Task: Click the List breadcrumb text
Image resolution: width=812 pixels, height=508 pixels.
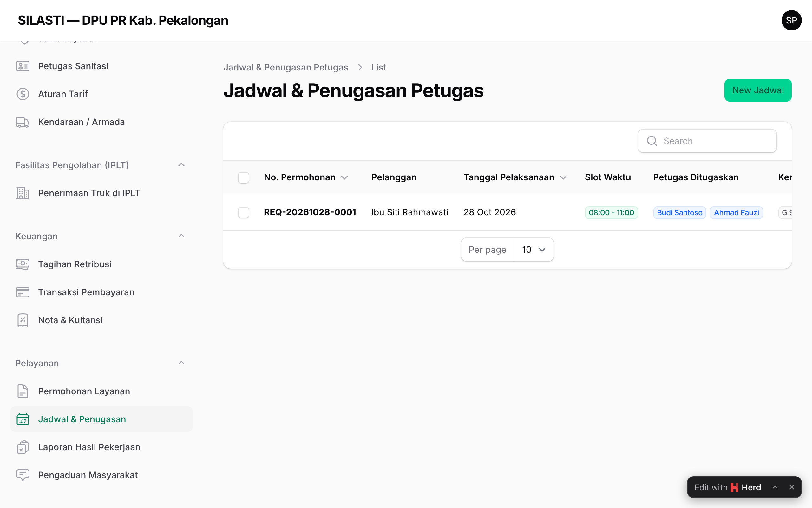Action: [378, 68]
